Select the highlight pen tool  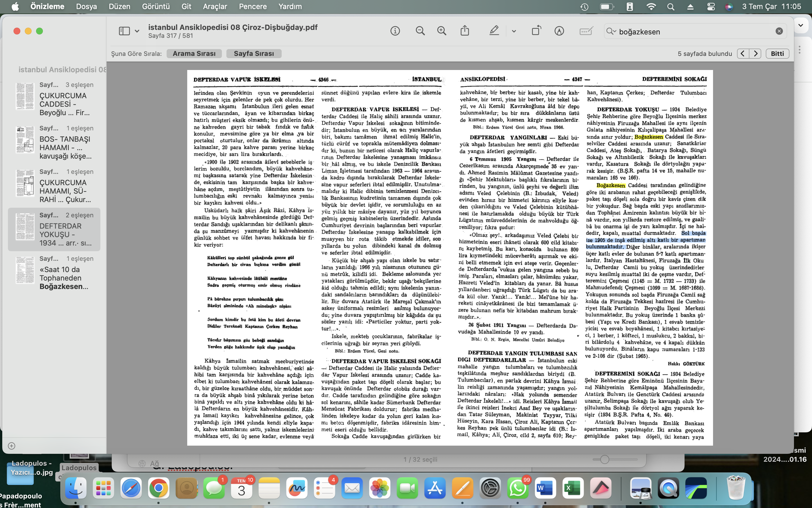(494, 31)
